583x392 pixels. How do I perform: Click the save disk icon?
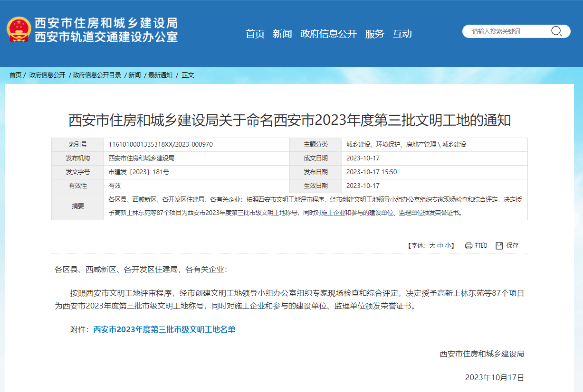pos(499,246)
